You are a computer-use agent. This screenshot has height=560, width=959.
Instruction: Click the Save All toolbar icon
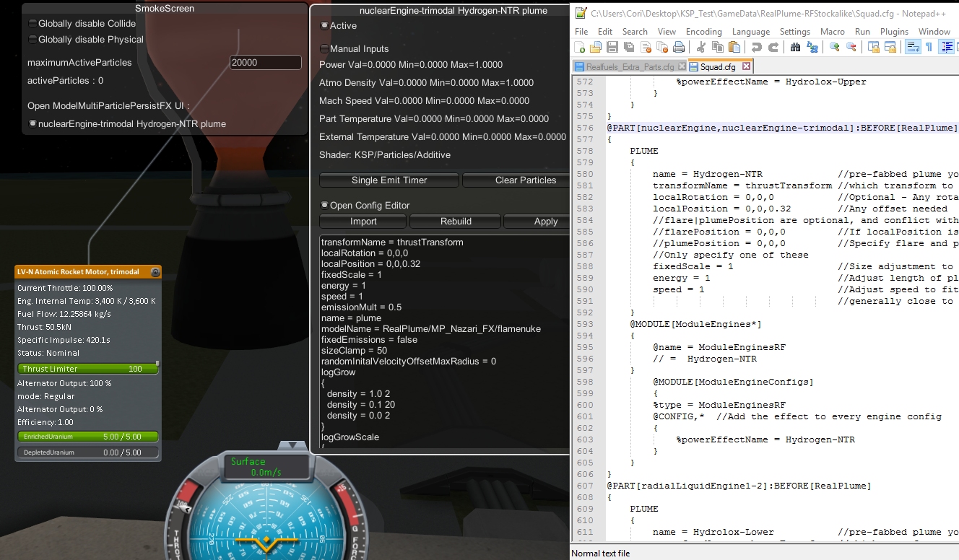click(x=628, y=47)
